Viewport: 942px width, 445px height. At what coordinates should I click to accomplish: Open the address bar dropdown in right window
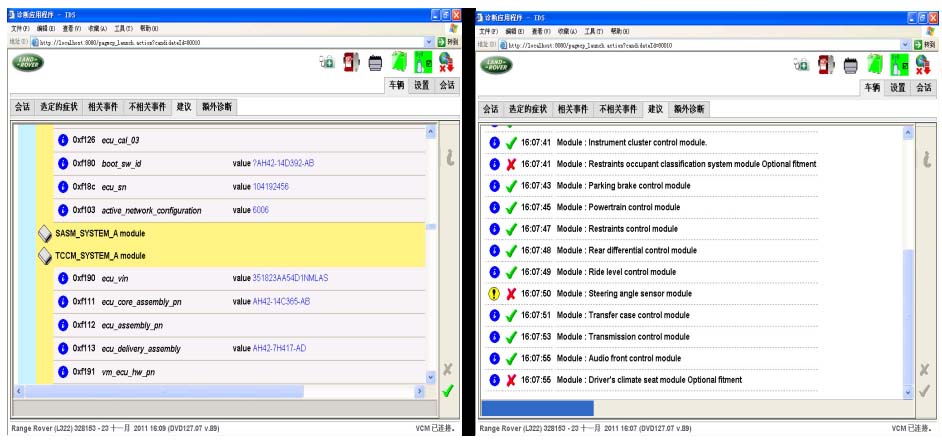(905, 45)
